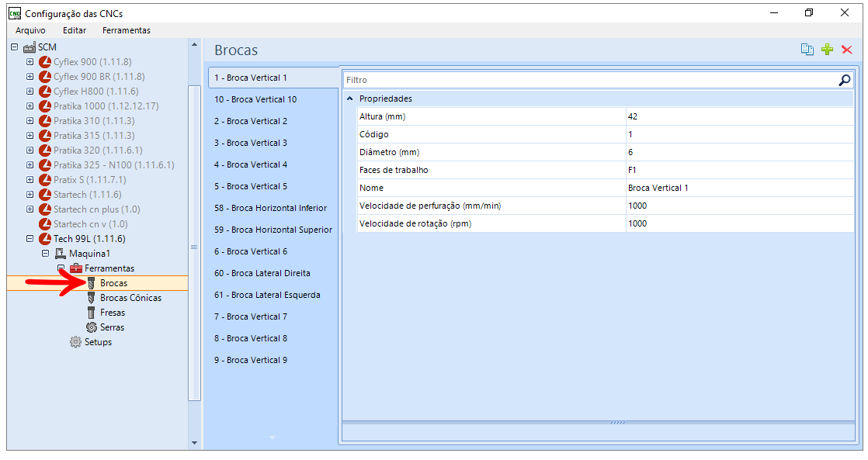Click the Serras saw blade icon
This screenshot has width=868, height=460.
[x=92, y=327]
